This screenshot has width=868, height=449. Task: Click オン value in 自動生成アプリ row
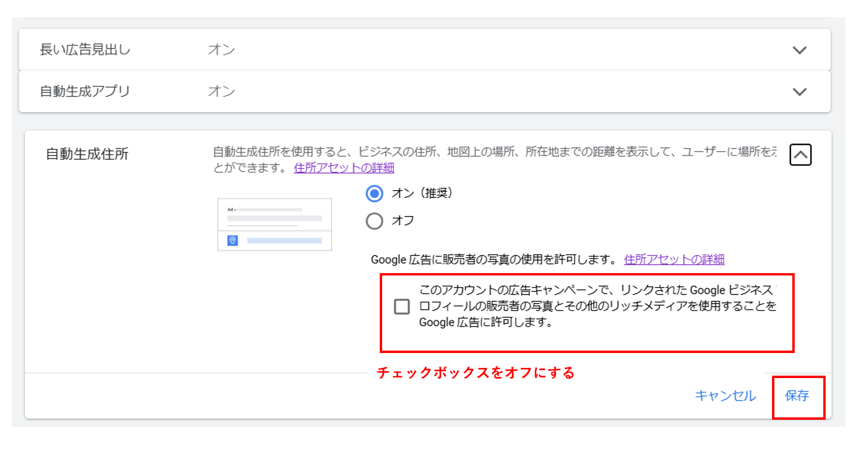pos(221,92)
